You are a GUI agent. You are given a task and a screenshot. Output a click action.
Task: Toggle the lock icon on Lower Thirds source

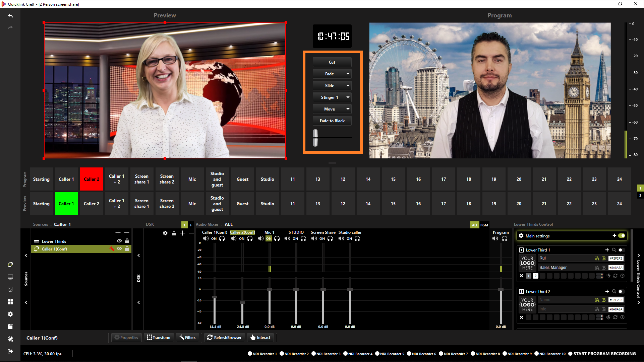[127, 241]
